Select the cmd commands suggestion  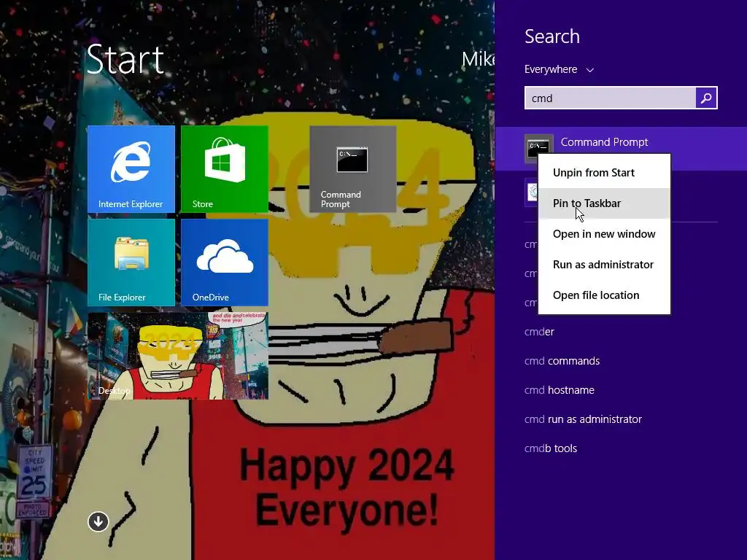(x=562, y=360)
